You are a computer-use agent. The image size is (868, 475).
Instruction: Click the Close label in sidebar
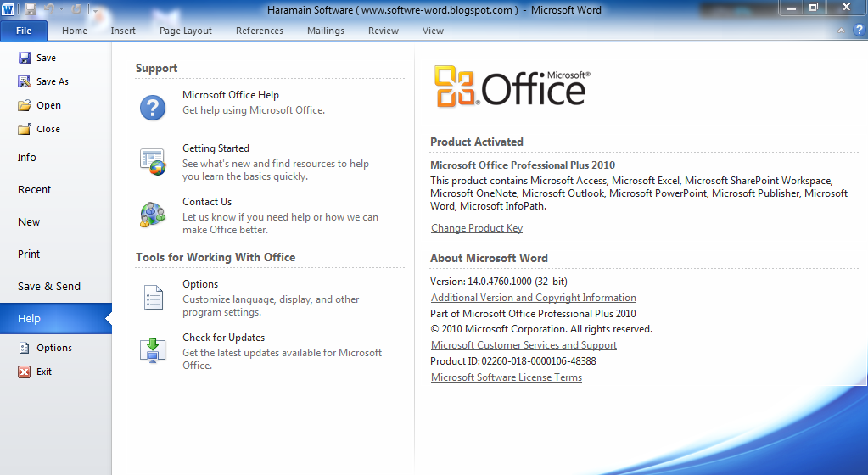click(48, 129)
